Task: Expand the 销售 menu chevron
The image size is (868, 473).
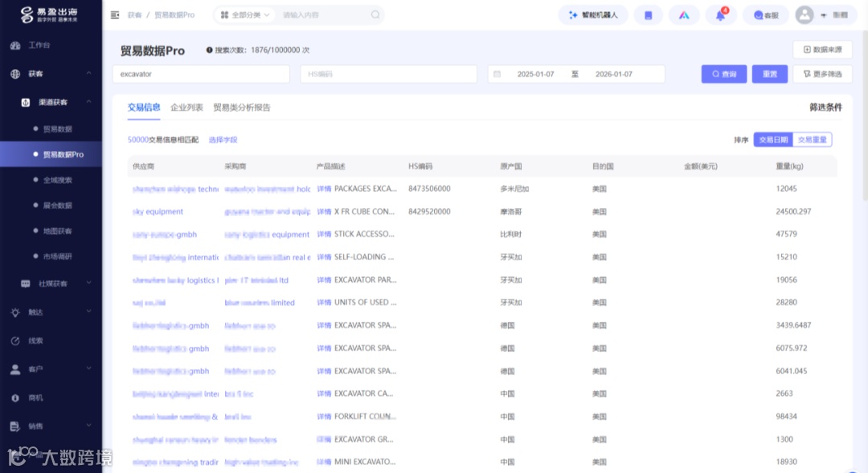Action: pos(88,426)
